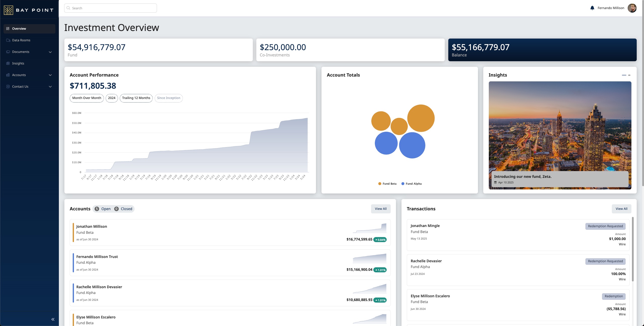The height and width of the screenshot is (326, 644).
Task: Click the 0.84% gain badge
Action: pos(380,240)
